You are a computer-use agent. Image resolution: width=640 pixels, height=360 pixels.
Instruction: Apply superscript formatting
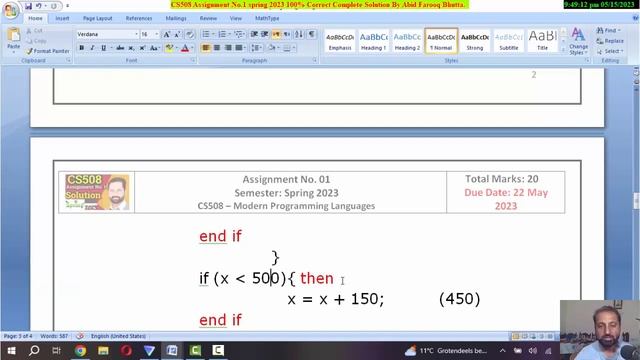[x=142, y=48]
